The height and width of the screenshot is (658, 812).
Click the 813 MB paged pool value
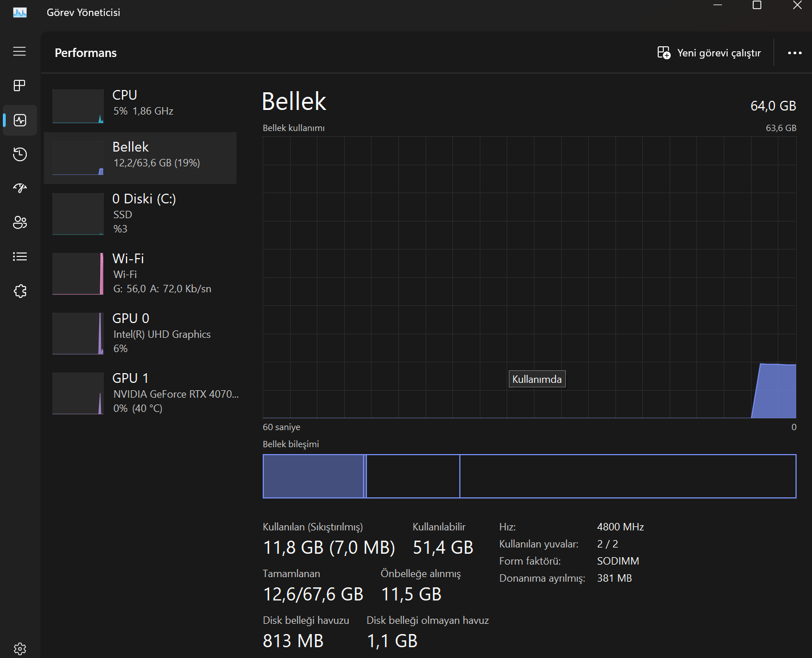click(x=293, y=641)
